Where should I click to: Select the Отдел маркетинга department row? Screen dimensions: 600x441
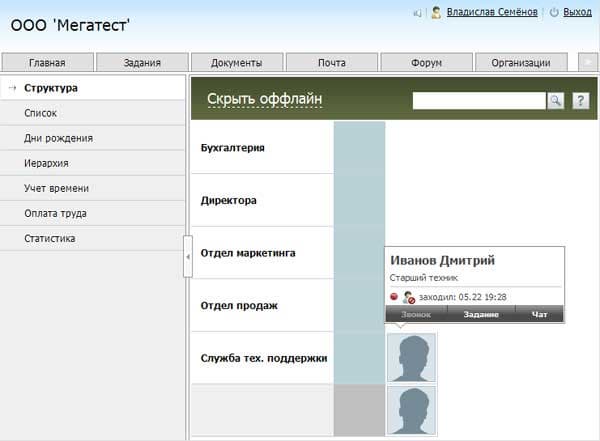coord(262,253)
